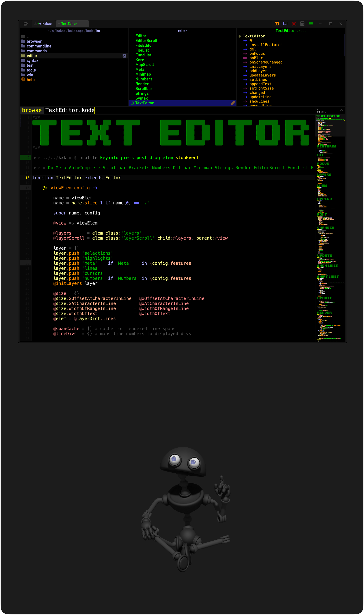Click line number 13 in the gutter
Viewport: 364px width, 615px height.
27,178
